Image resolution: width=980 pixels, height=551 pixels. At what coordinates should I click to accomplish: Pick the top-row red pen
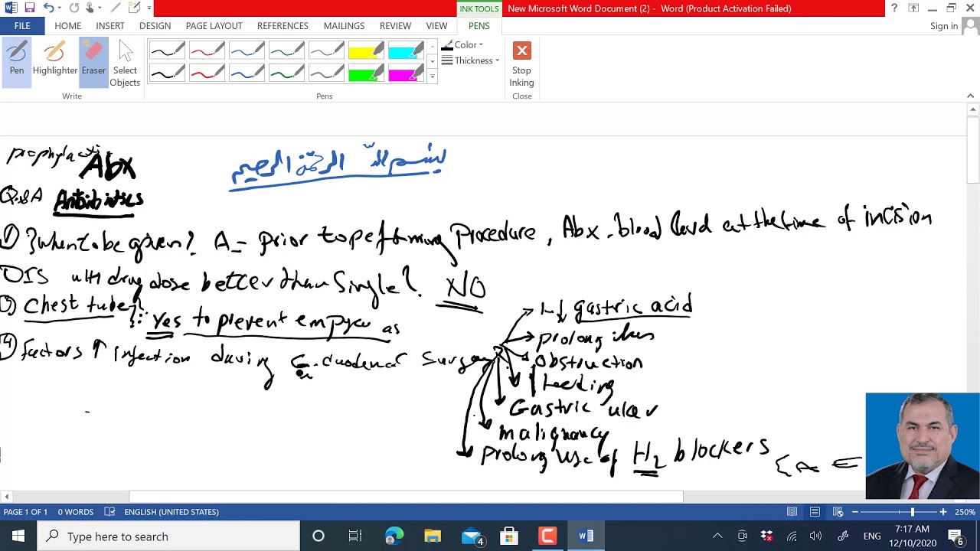point(207,51)
